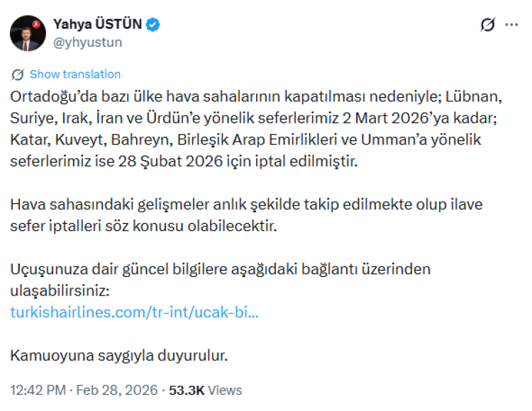Screen dimensions: 532x411
Task: Click the 53.3K view count
Action: click(x=188, y=390)
